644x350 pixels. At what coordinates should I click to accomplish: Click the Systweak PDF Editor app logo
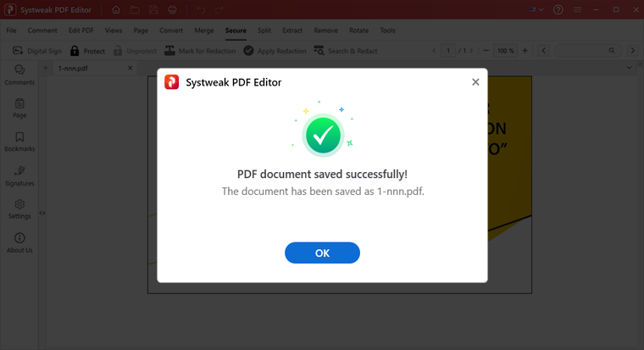click(10, 9)
